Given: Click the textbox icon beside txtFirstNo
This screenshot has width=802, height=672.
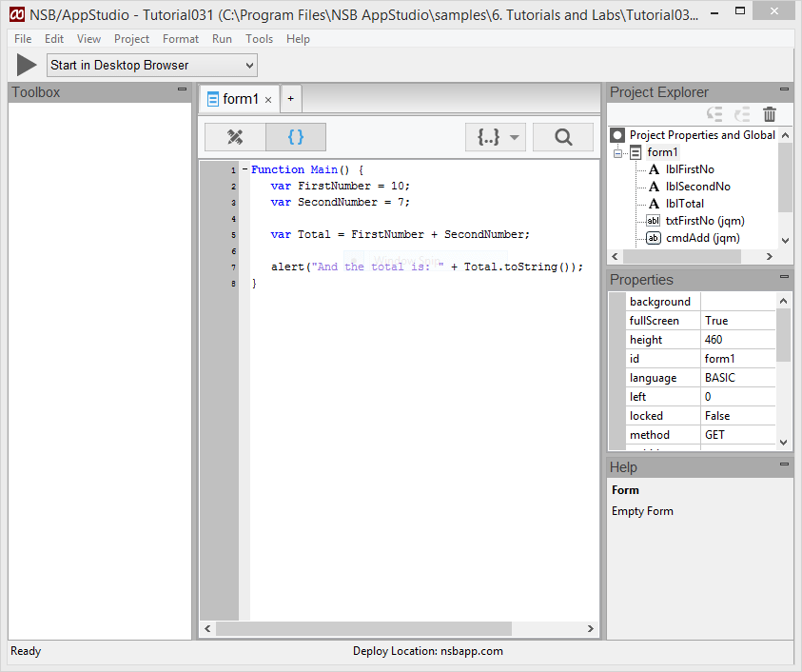Looking at the screenshot, I should tap(654, 221).
